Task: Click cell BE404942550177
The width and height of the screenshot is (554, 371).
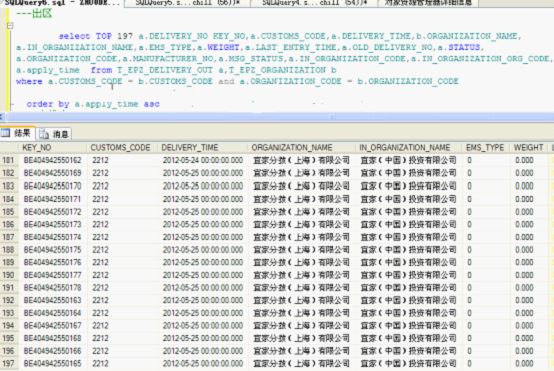Action: [x=52, y=275]
